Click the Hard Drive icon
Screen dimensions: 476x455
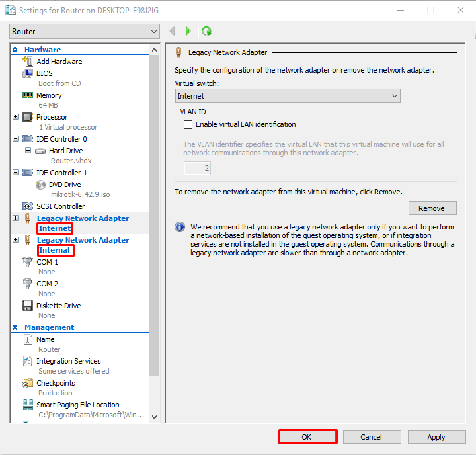(40, 151)
